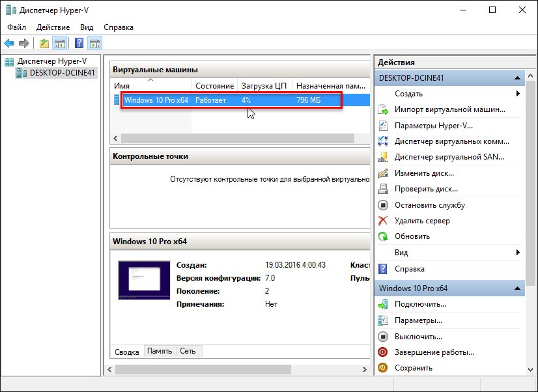
Task: Click the Forward arrow toolbar icon
Action: pyautogui.click(x=23, y=43)
